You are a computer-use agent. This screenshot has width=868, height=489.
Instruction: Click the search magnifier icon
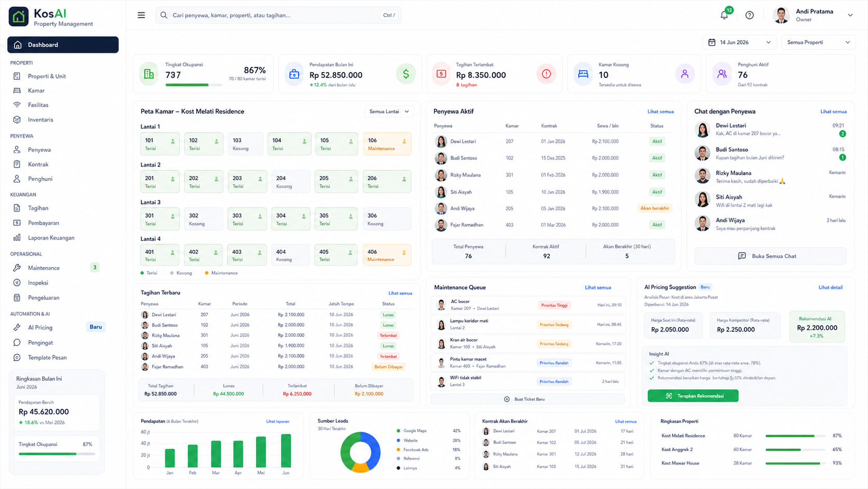click(164, 15)
